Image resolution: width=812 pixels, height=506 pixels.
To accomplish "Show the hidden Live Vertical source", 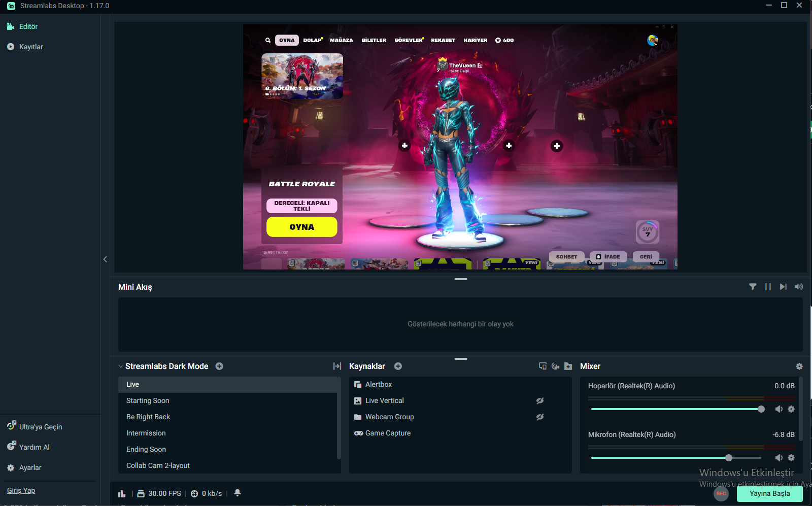I will (540, 400).
